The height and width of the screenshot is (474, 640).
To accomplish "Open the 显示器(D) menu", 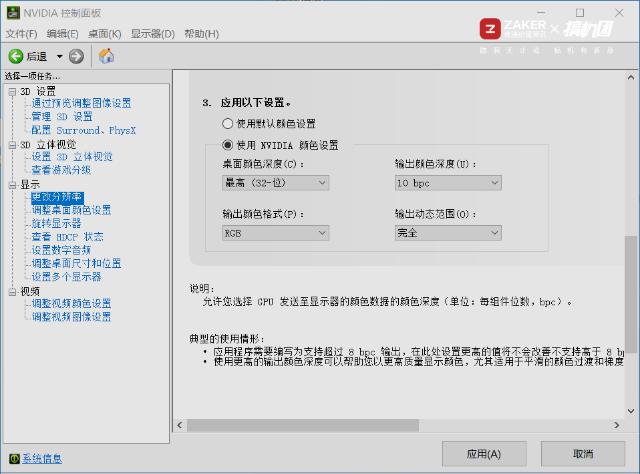I will pos(153,34).
